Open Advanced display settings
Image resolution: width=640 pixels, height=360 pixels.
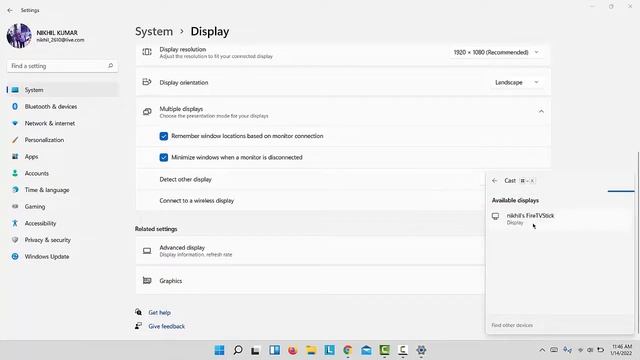tap(310, 251)
